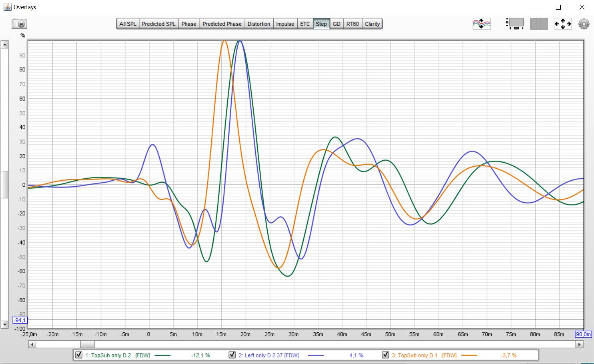Select the Step tab
594x364 pixels.
[x=321, y=24]
